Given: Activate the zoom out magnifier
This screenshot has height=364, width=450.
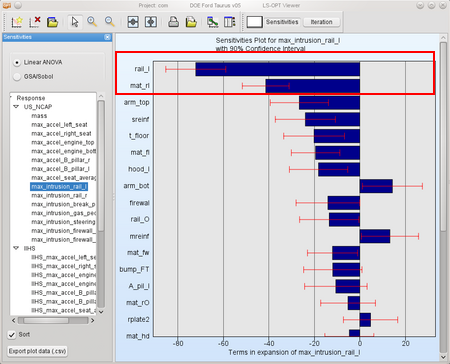Looking at the screenshot, I should [x=110, y=22].
